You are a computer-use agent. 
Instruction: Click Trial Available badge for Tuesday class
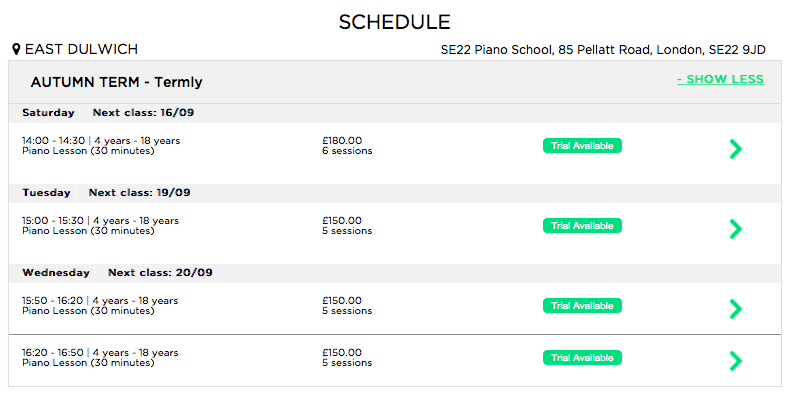pyautogui.click(x=582, y=226)
